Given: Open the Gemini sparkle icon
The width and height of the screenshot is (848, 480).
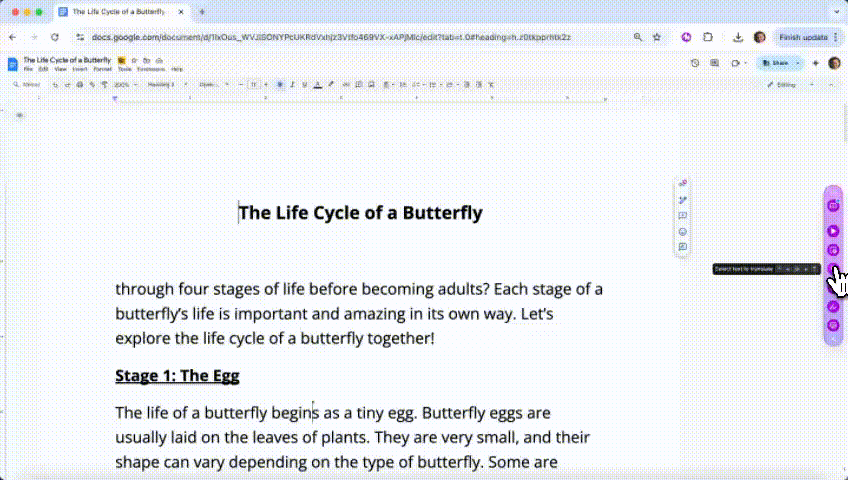Looking at the screenshot, I should click(x=816, y=63).
